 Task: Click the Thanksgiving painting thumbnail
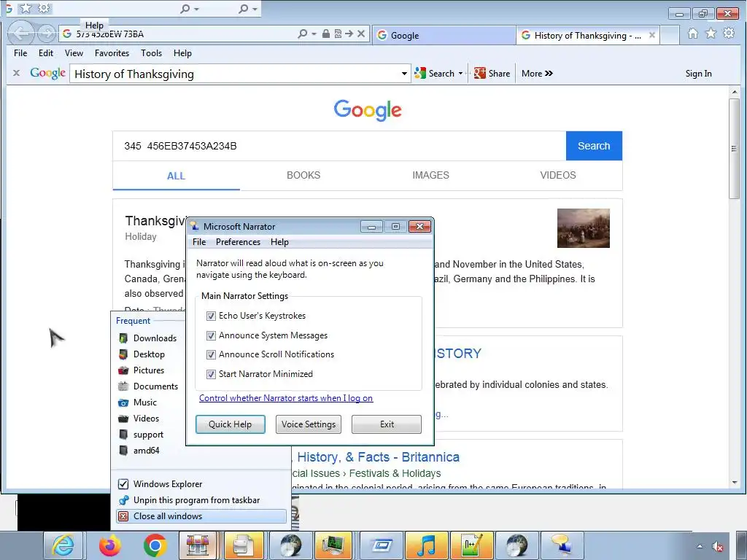coord(583,228)
